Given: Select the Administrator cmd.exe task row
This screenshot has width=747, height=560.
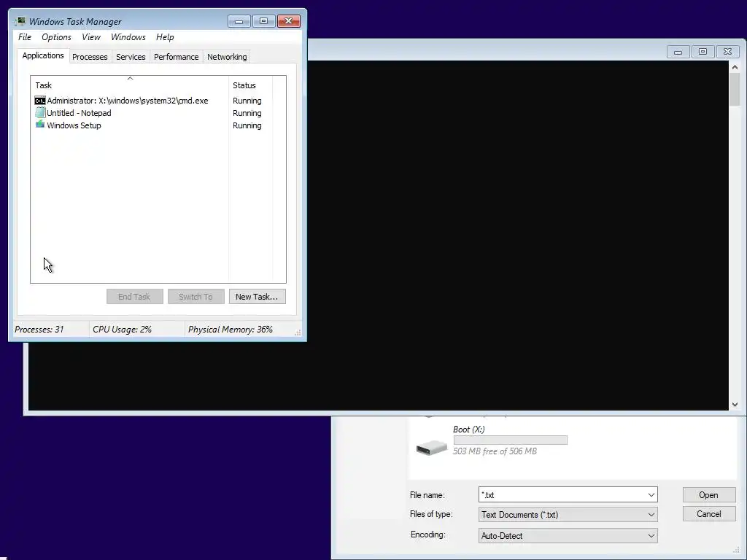Looking at the screenshot, I should point(152,101).
